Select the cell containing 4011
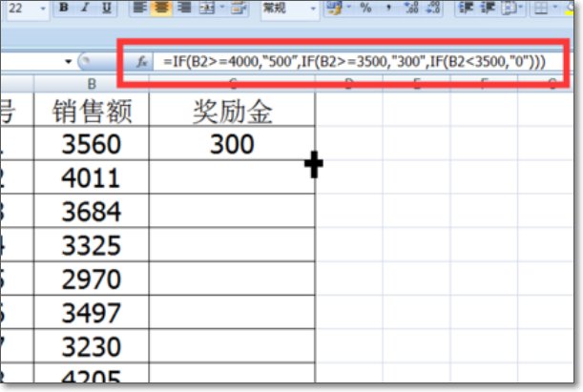This screenshot has height=392, width=583. coord(92,177)
